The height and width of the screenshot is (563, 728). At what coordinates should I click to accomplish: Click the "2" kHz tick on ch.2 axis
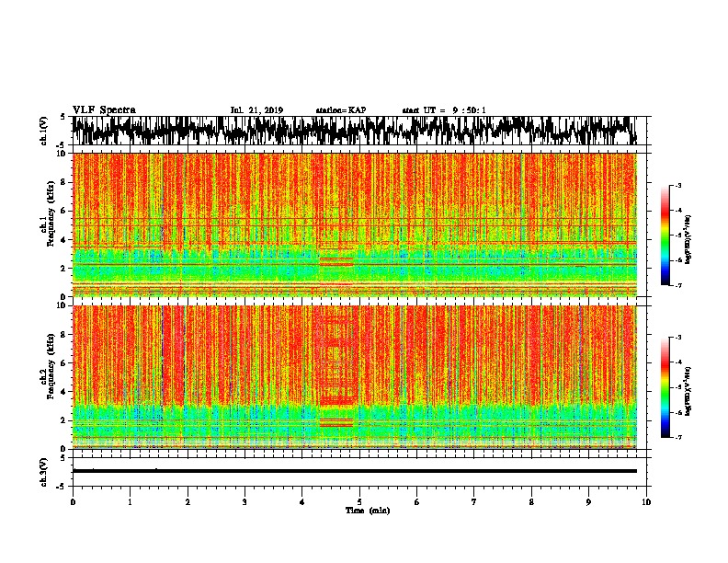click(x=64, y=420)
